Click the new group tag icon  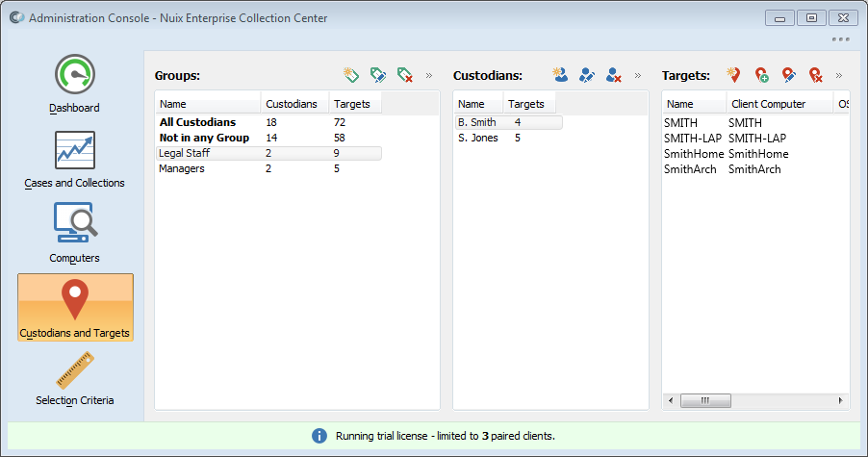351,75
